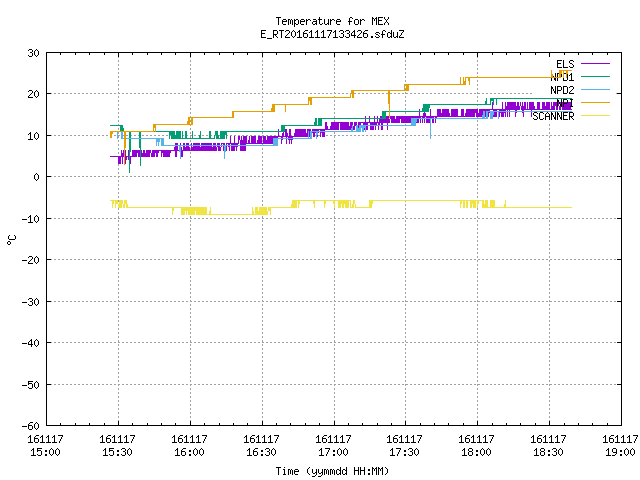Click the x-axis tick label 161117 18:00
The image size is (640, 480).
point(476,446)
